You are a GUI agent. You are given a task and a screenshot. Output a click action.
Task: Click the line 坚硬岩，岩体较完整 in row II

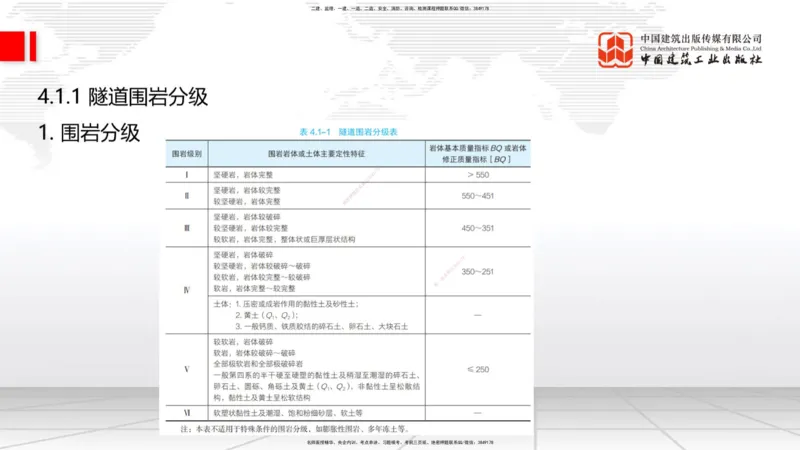(x=247, y=190)
